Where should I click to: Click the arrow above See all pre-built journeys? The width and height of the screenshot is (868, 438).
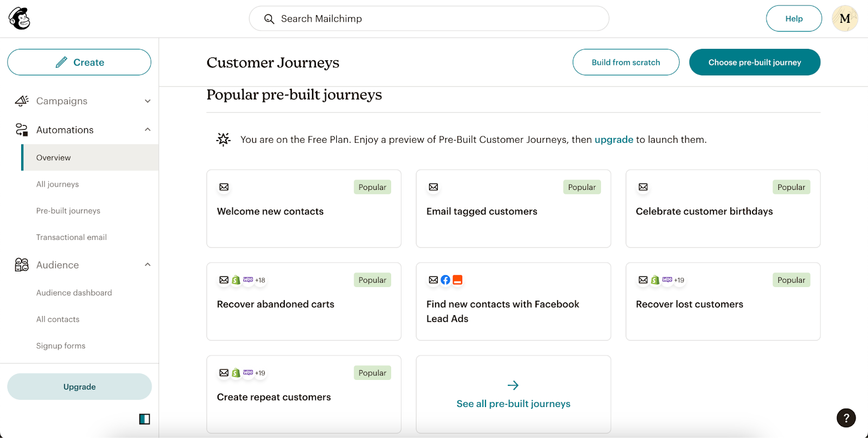pyautogui.click(x=513, y=385)
